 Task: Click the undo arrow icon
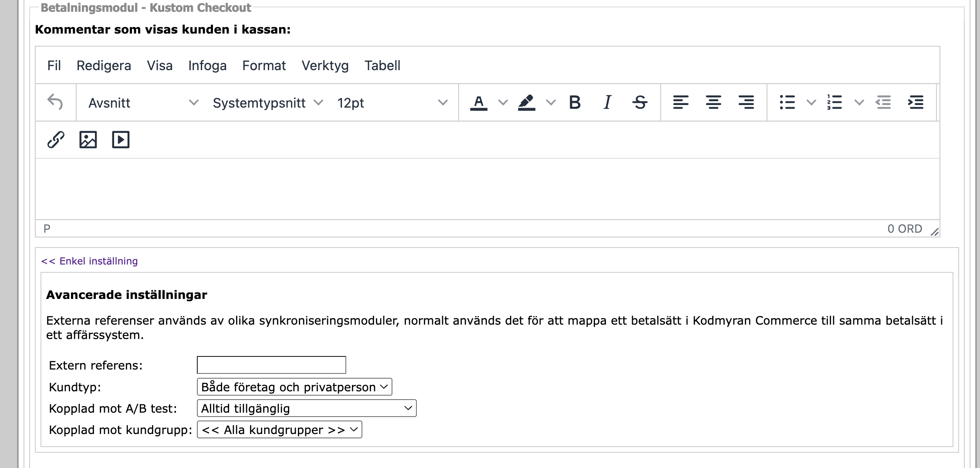55,102
